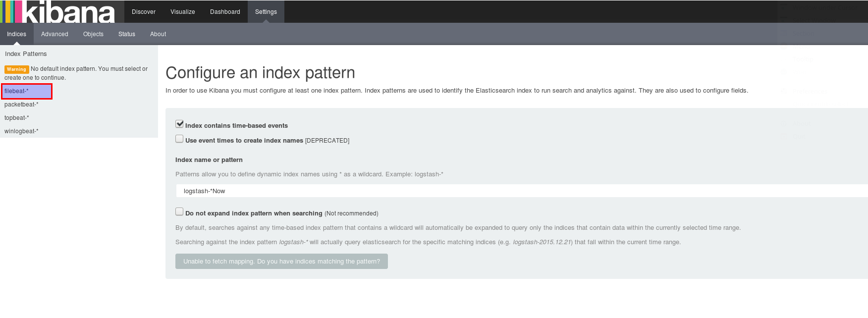This screenshot has height=318, width=868.
Task: Switch to the Indices sub-tab
Action: (x=16, y=34)
